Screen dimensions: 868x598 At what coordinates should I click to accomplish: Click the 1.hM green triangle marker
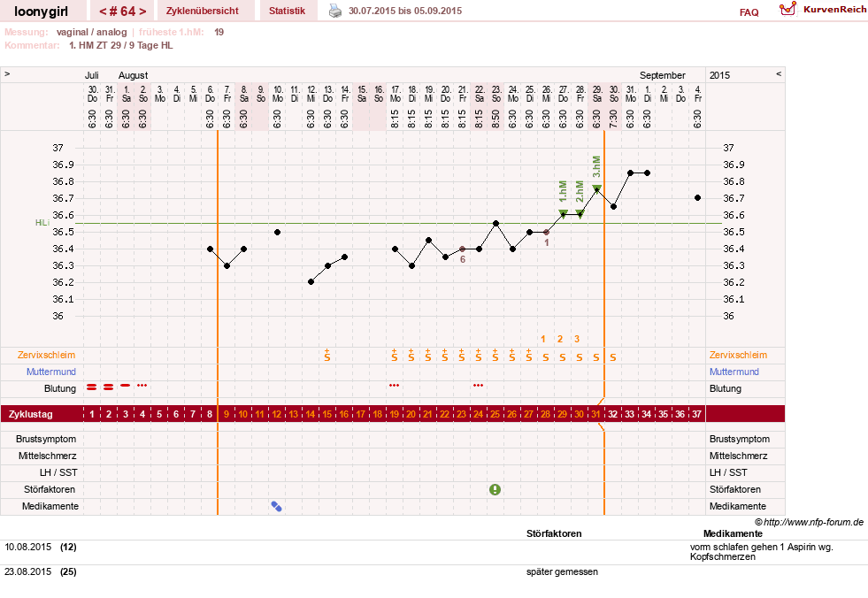click(563, 214)
